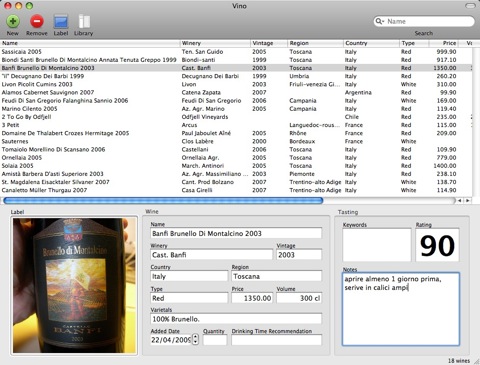This screenshot has height=365, width=480.
Task: Edit the Winery field Cast. Banfi
Action: [211, 255]
